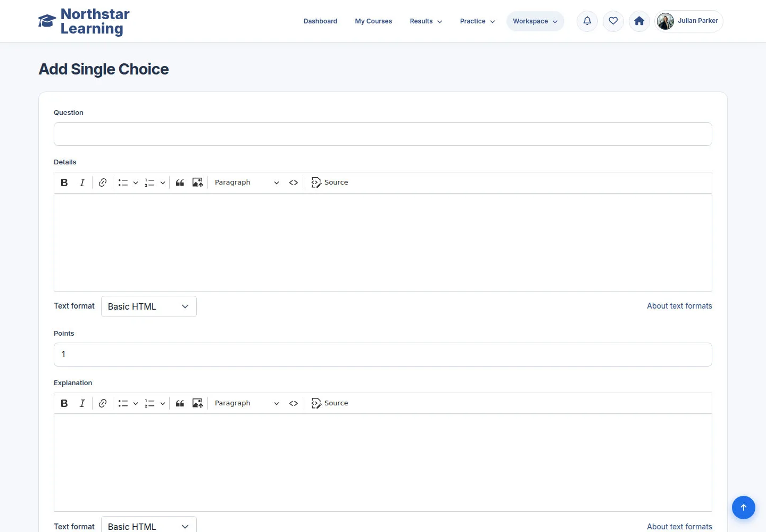This screenshot has height=532, width=766.
Task: Expand the Workspace menu
Action: pos(535,21)
